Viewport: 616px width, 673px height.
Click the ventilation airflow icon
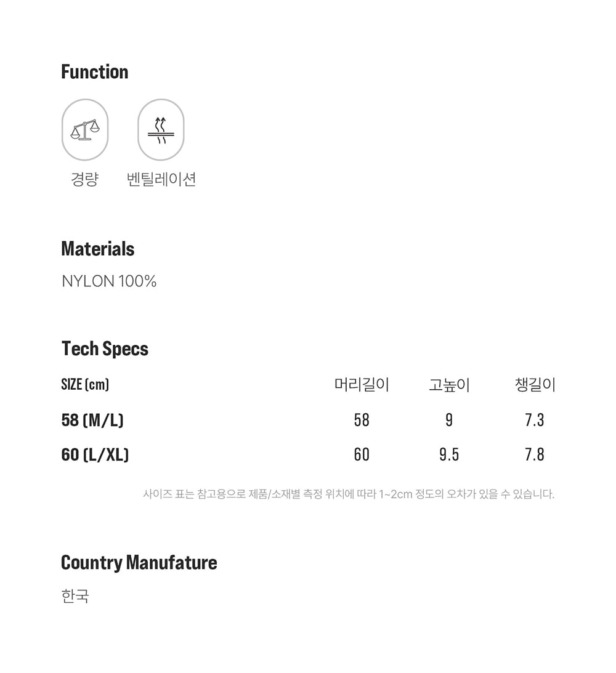(161, 130)
